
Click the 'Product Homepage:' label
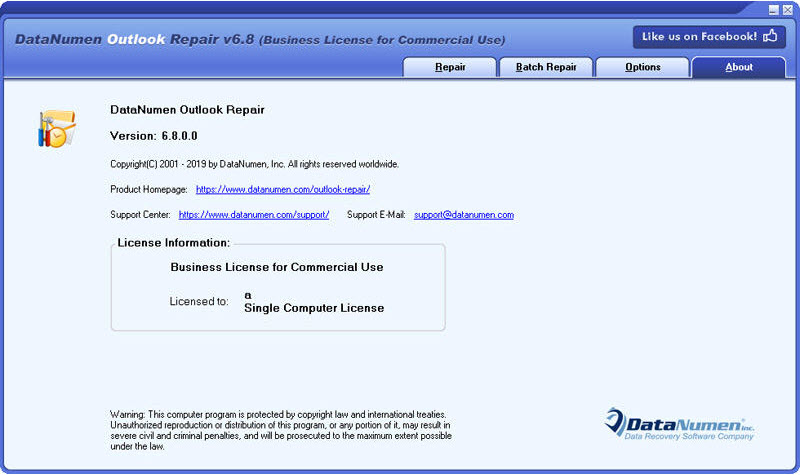(149, 189)
